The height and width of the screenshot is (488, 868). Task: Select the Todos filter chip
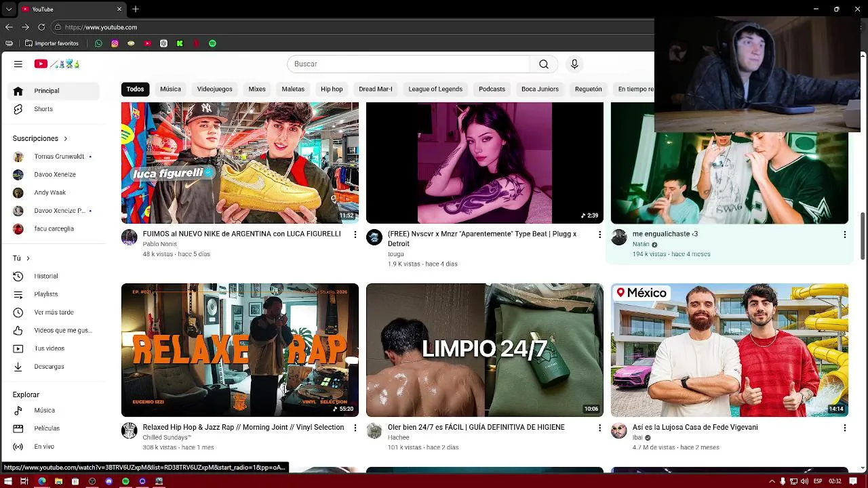point(135,89)
